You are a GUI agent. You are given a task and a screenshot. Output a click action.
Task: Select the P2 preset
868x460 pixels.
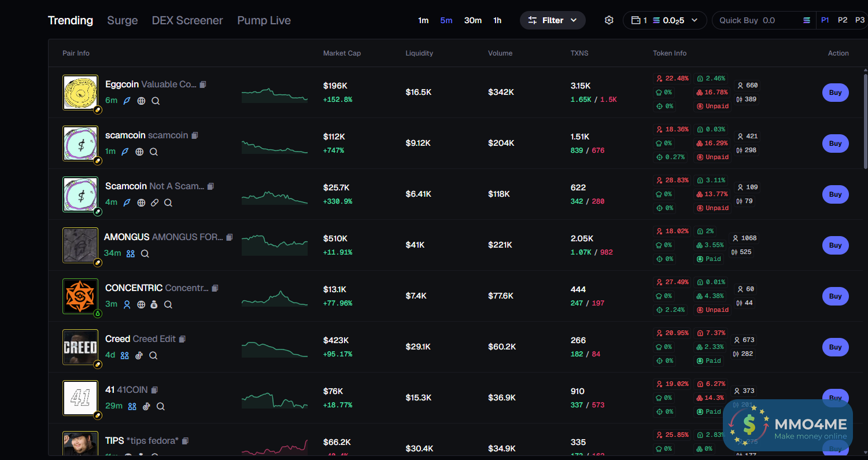[x=843, y=20]
